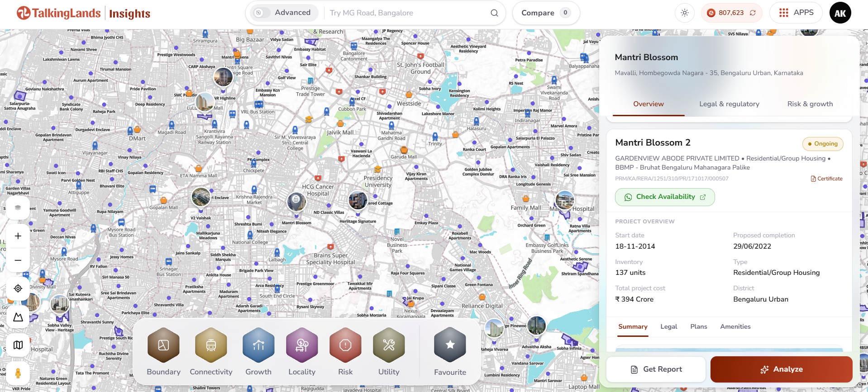Open the Locality hexagon tool
The image size is (868, 392).
tap(302, 345)
